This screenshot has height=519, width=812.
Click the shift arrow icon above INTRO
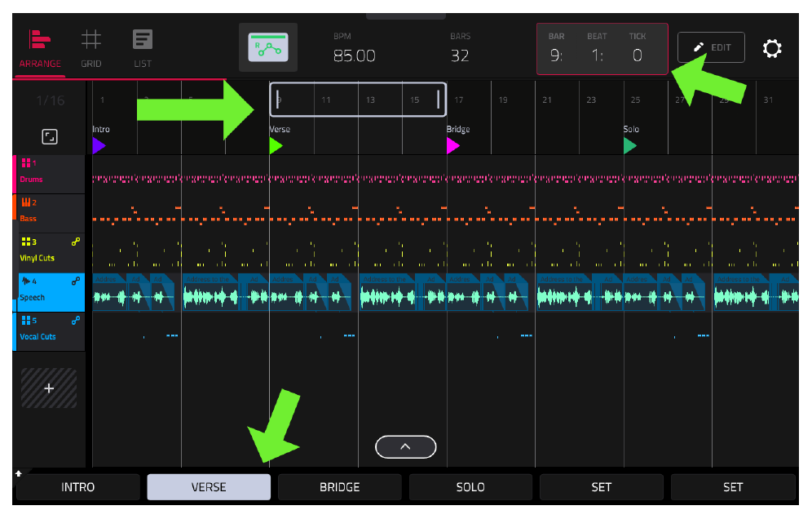click(19, 473)
